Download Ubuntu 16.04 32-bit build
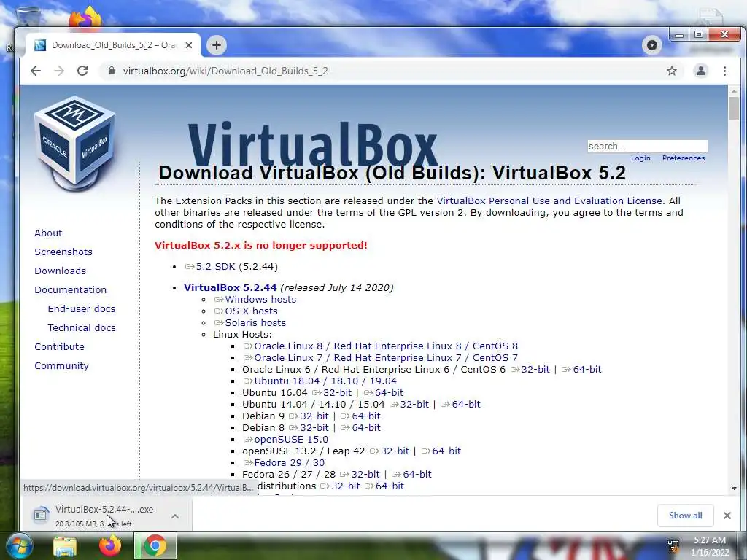 pos(332,393)
